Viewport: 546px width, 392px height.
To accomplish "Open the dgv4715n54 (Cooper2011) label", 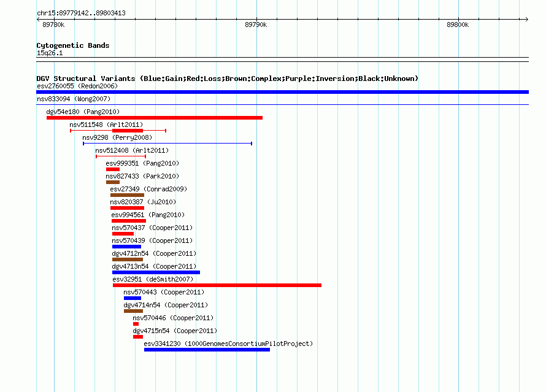I will click(x=175, y=331).
